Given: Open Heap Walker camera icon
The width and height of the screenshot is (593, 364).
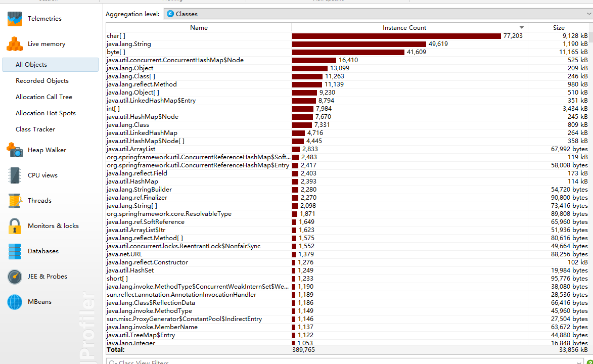Looking at the screenshot, I should click(15, 150).
